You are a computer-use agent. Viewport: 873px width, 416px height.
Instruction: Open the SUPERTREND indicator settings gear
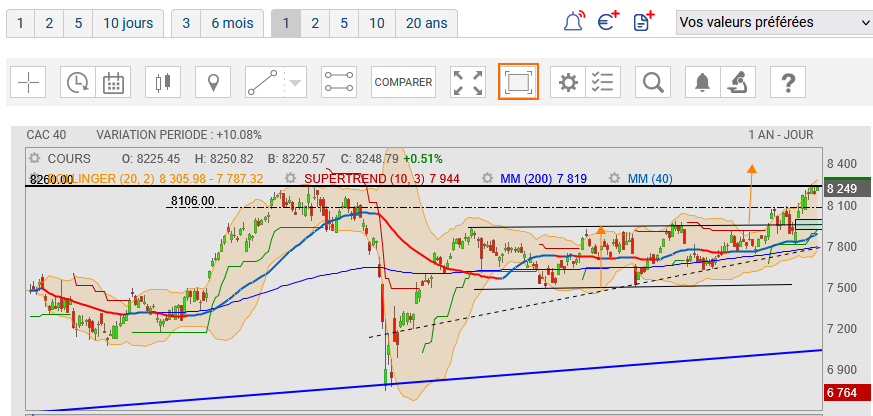[290, 178]
